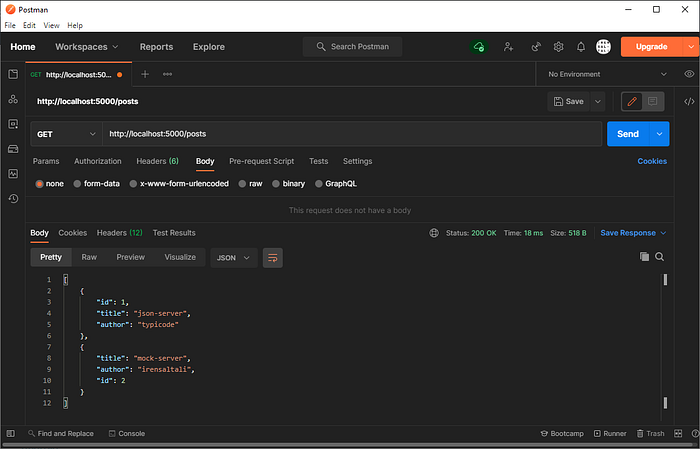
Task: Open Mock Servers sidebar icon
Action: pos(13,149)
